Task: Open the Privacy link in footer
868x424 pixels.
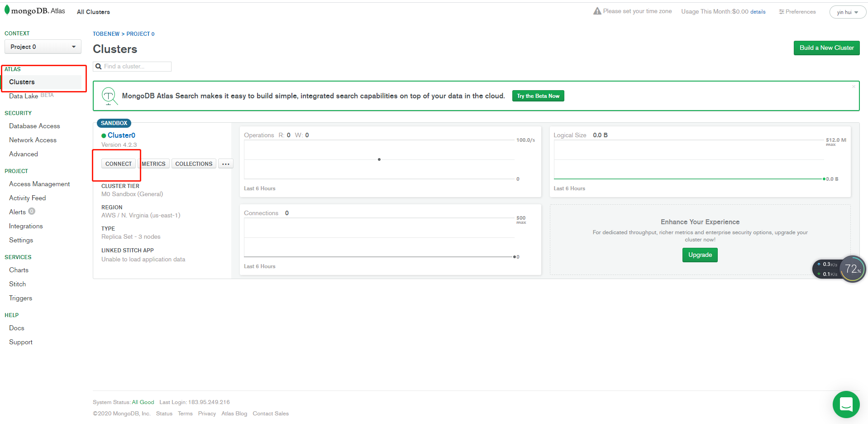Action: click(x=207, y=414)
